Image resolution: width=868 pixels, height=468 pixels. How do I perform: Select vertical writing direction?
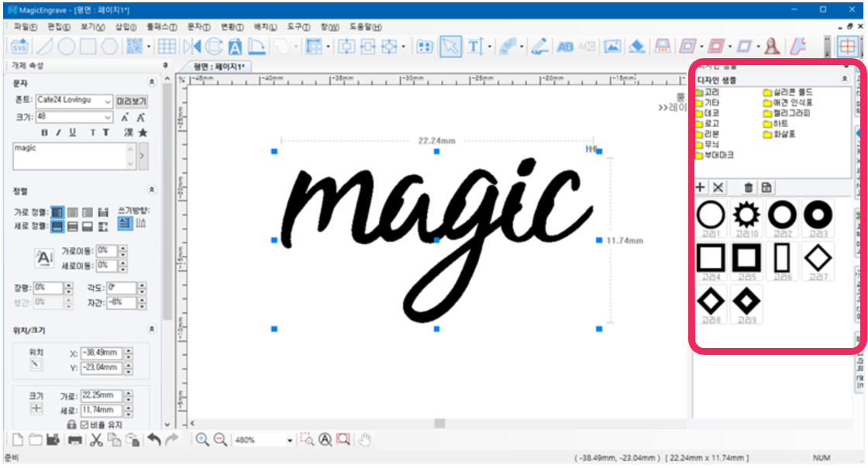click(140, 223)
